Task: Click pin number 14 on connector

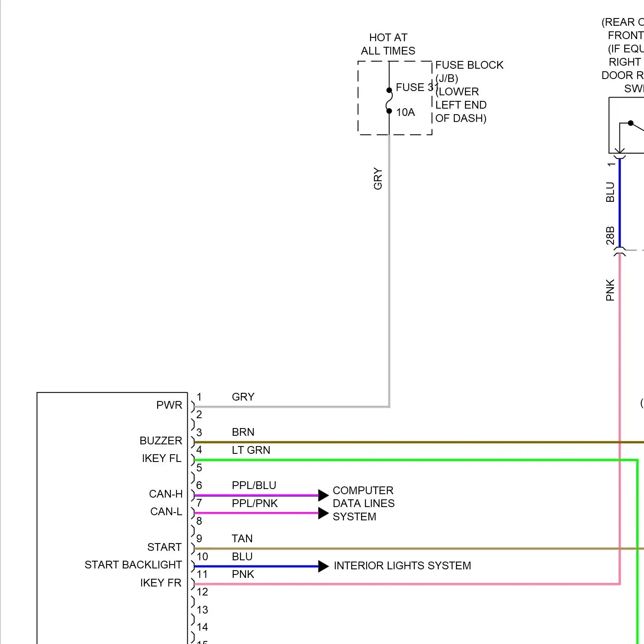Action: coord(202,627)
